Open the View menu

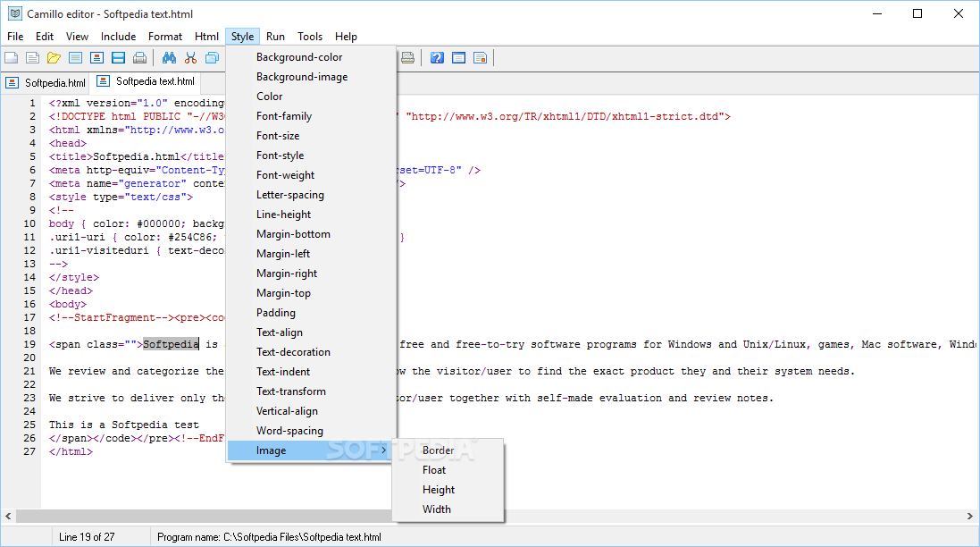77,37
